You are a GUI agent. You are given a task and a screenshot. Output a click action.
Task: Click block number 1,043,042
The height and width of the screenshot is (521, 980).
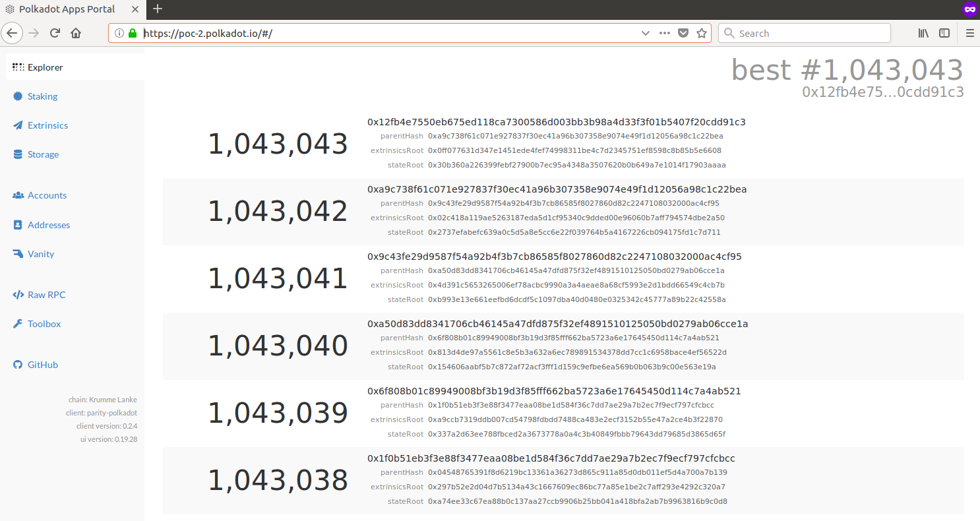click(278, 212)
